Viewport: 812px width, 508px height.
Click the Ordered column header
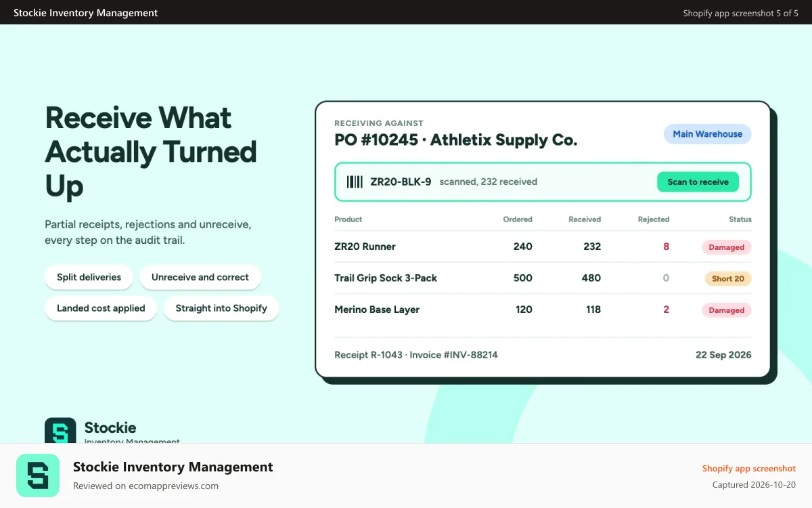518,219
